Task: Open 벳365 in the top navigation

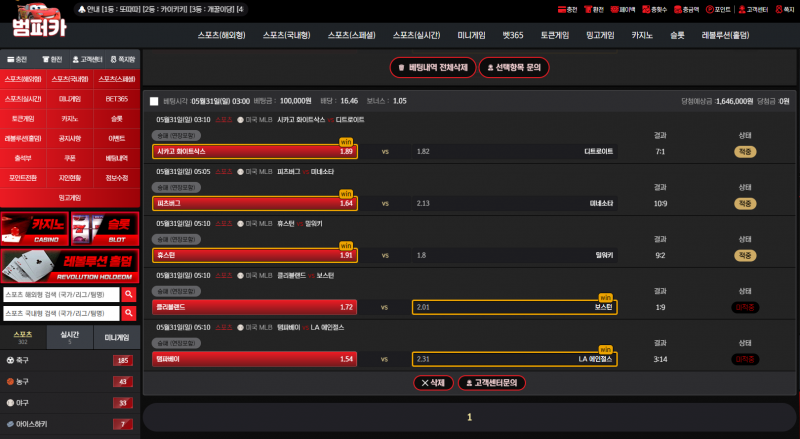Action: coord(513,35)
